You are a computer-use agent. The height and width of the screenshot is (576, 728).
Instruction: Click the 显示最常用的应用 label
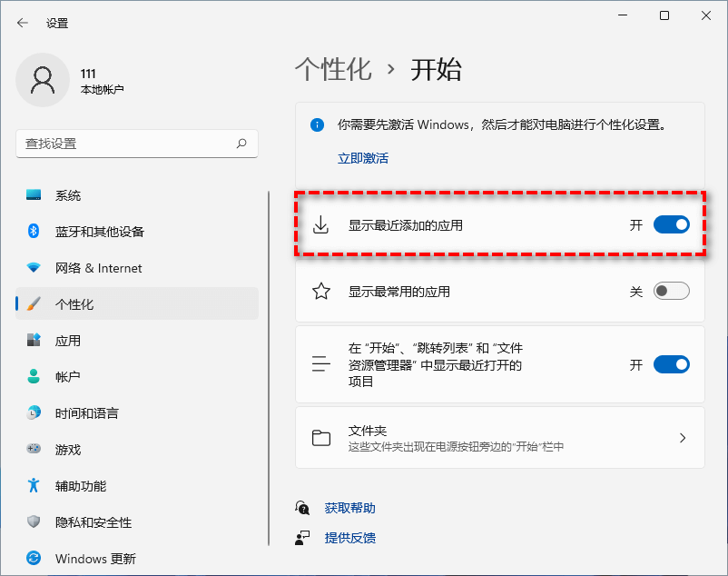(399, 292)
